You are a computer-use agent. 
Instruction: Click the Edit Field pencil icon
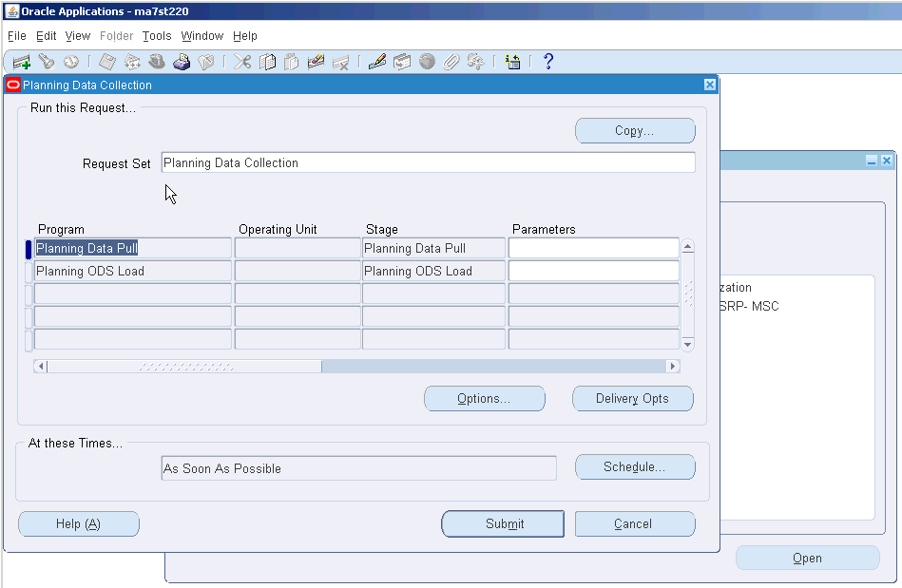click(377, 62)
